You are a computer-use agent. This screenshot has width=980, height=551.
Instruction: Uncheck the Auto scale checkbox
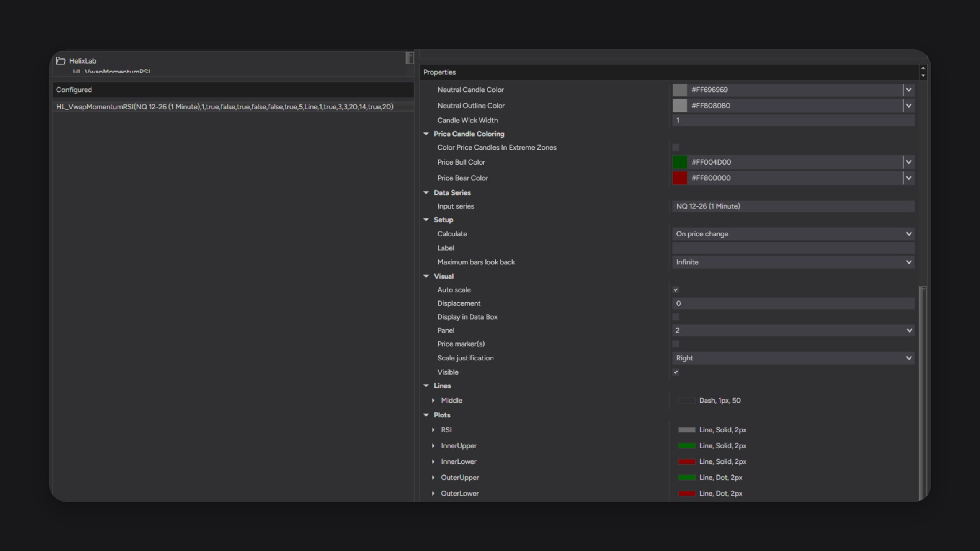676,290
